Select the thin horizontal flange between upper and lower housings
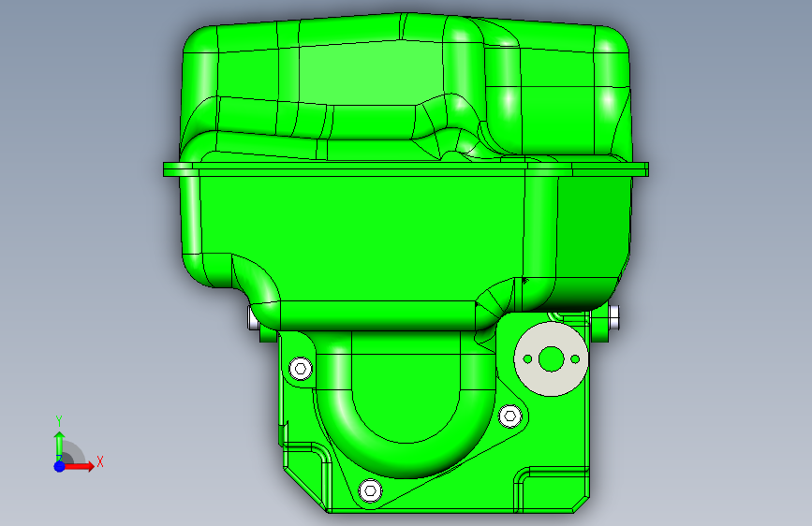Viewport: 812px width, 526px height. 406,169
